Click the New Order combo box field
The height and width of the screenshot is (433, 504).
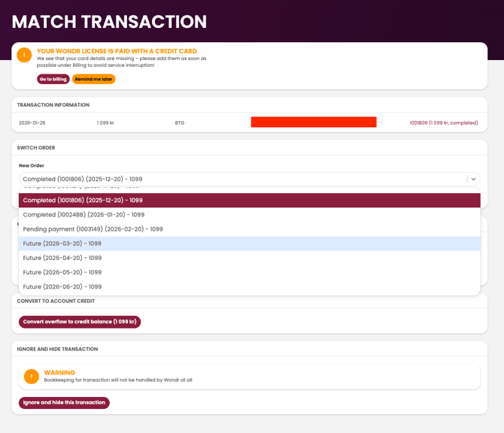tap(241, 179)
